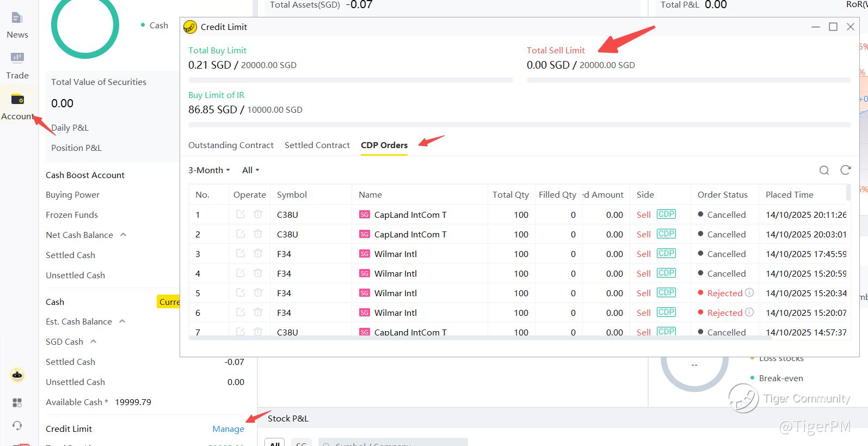This screenshot has height=446, width=868.
Task: Open customer support headset icon
Action: click(17, 425)
